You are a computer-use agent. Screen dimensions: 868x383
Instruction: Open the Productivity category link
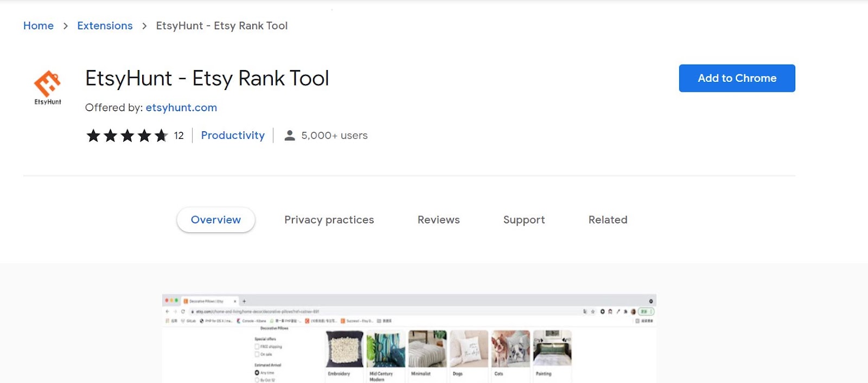233,136
